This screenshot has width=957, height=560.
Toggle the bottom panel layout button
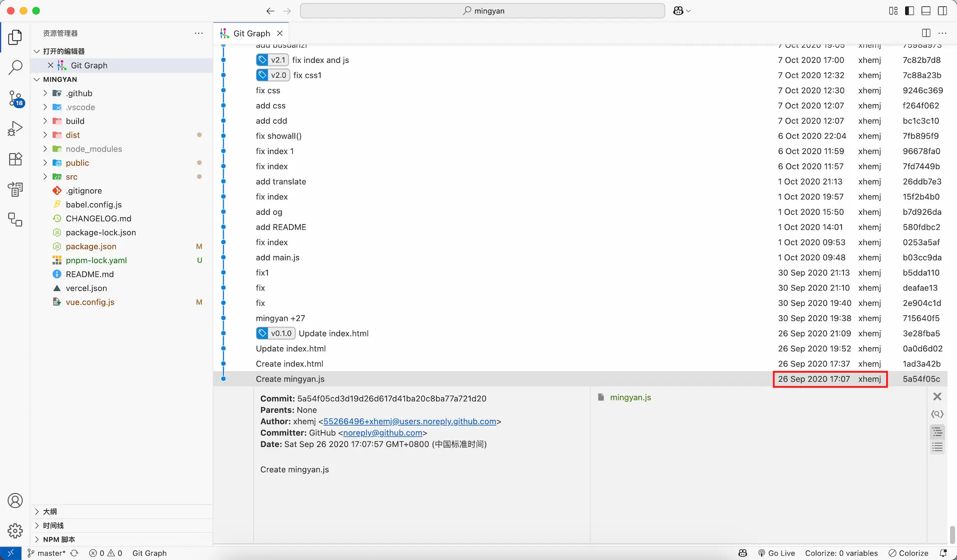point(926,11)
